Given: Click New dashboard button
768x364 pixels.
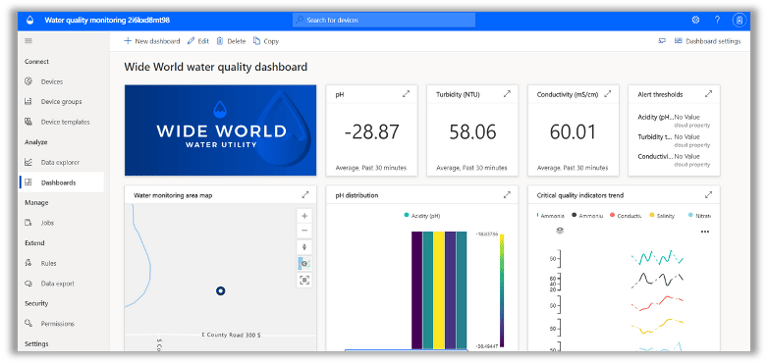Looking at the screenshot, I should coord(152,41).
